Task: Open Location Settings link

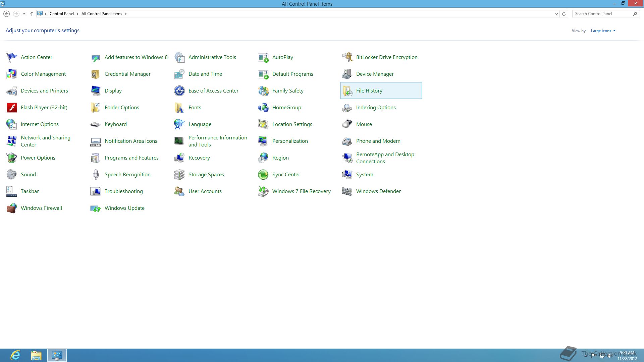Action: tap(292, 124)
